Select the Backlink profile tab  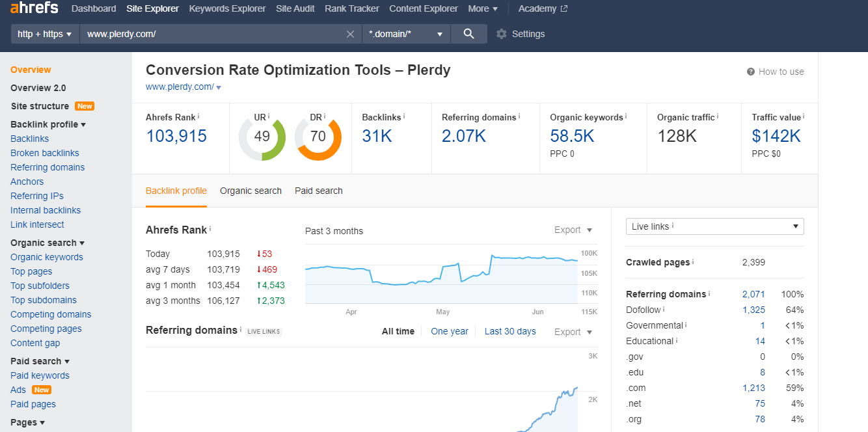point(176,191)
